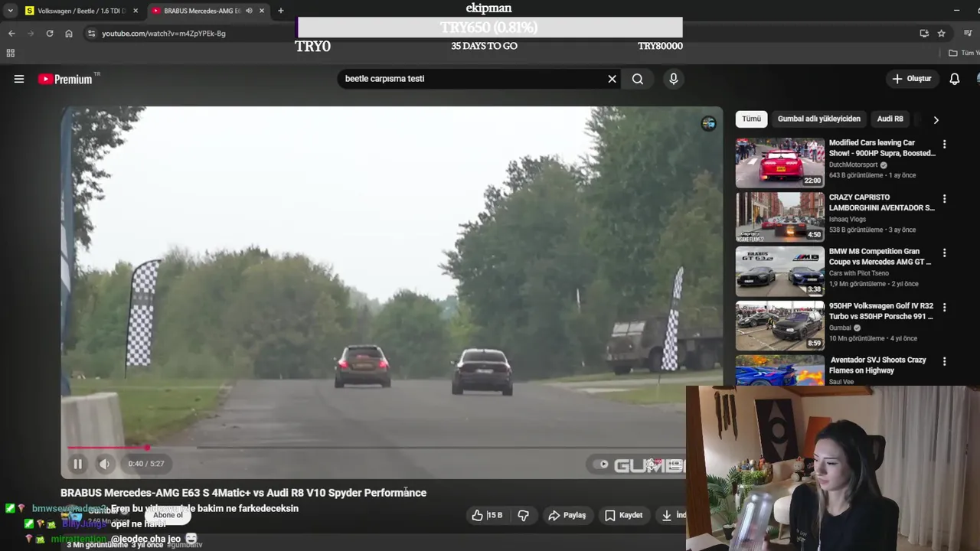
Task: Select the Audi R8 chip
Action: [x=890, y=119]
